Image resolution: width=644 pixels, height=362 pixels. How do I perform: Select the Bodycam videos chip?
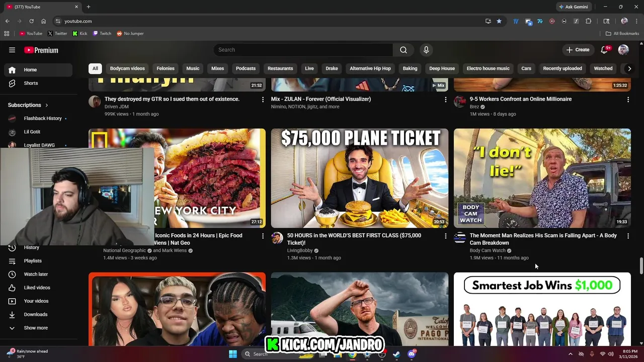[x=127, y=68]
